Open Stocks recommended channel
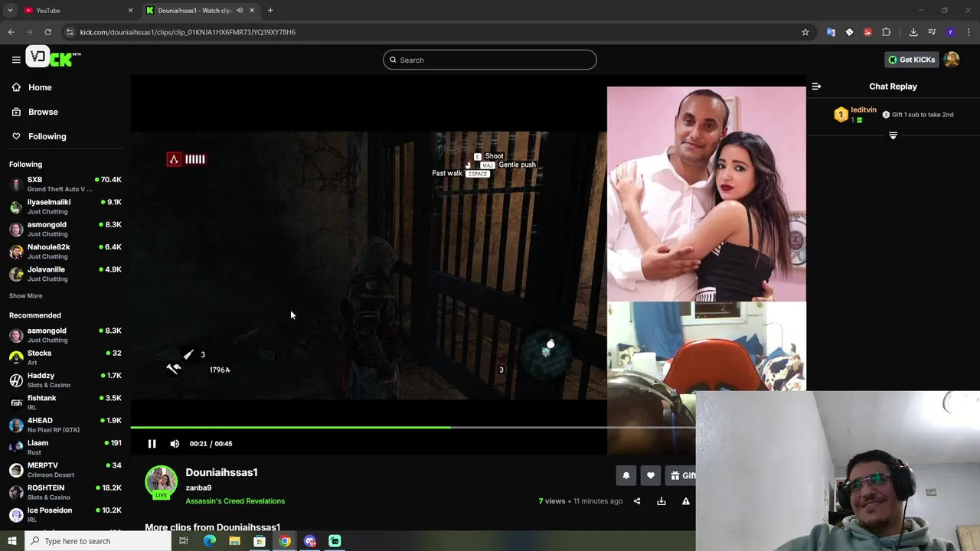The image size is (980, 551). [x=65, y=357]
